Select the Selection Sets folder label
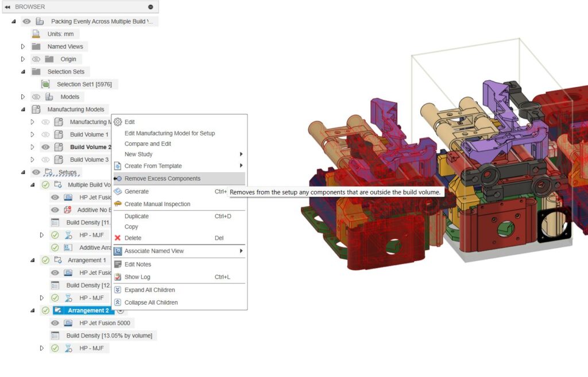This screenshot has height=377, width=588. [66, 72]
